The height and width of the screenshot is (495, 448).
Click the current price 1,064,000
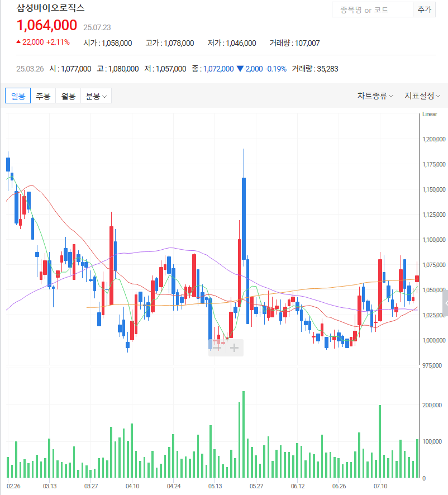(x=47, y=25)
